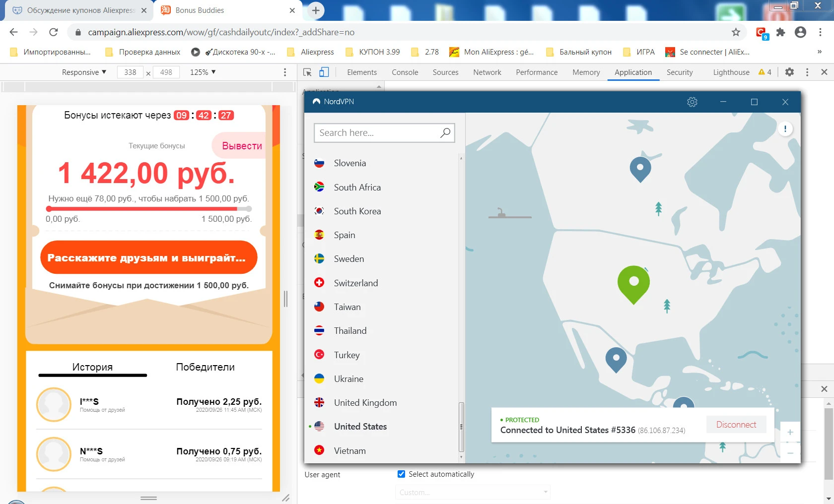Click the Ukraine flag icon
Screen dimensions: 834x504
tap(319, 378)
